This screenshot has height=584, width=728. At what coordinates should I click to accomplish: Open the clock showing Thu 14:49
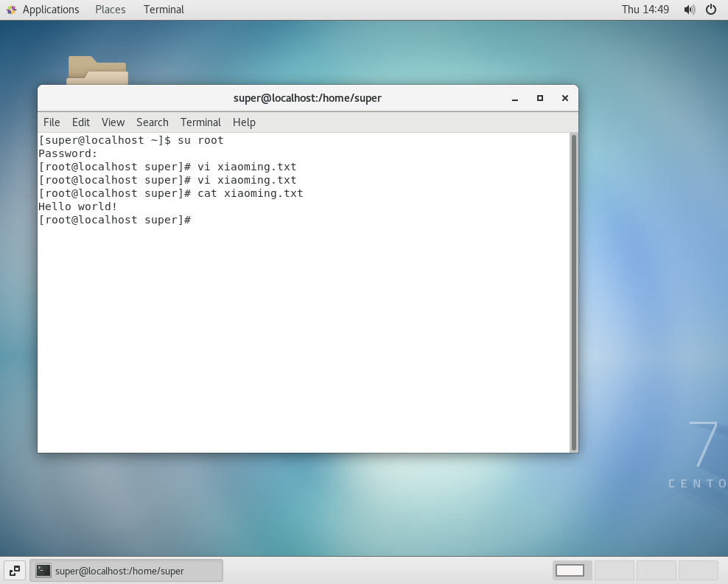click(645, 10)
